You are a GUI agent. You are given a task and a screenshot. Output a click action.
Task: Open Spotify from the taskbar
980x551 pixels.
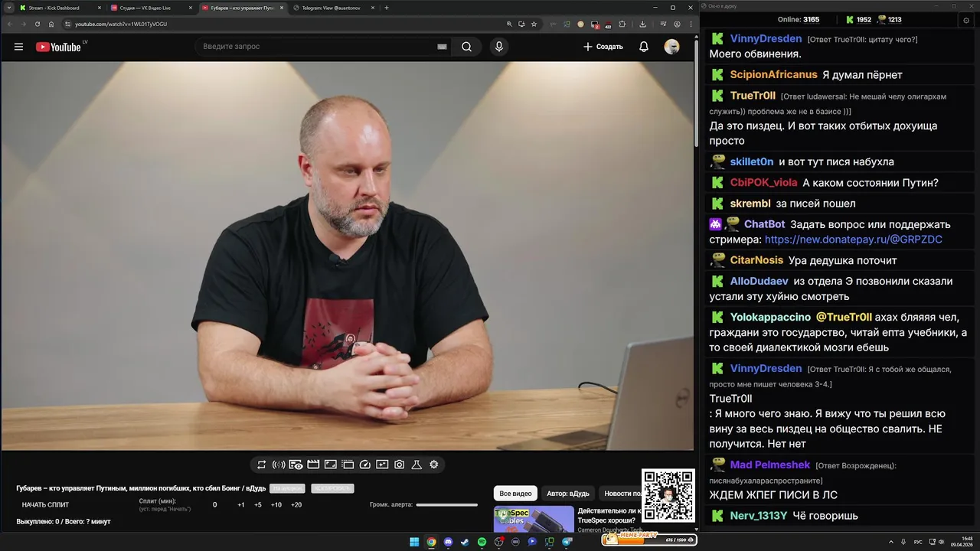tap(482, 542)
